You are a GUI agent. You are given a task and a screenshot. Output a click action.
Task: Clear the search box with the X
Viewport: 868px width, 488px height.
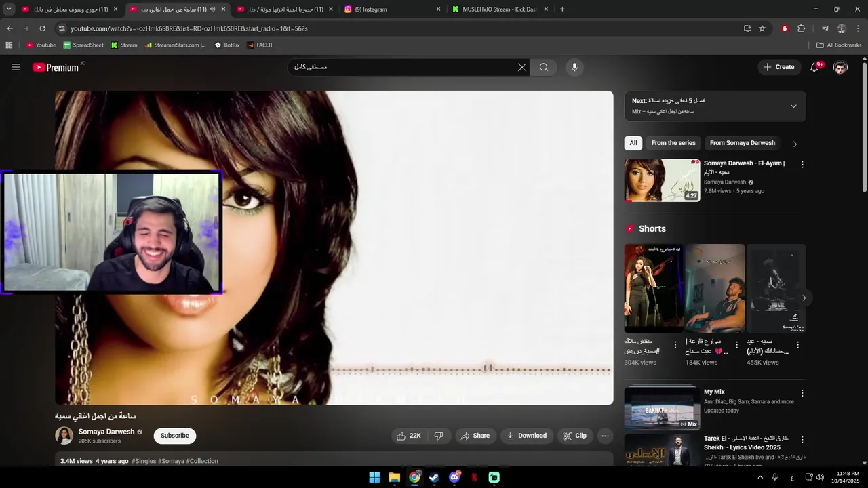[x=522, y=67]
